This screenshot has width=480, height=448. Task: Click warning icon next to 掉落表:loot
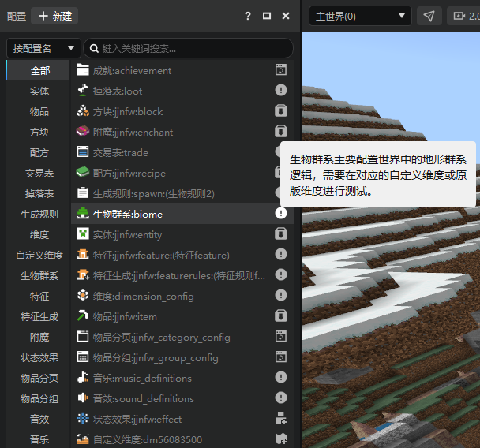[x=281, y=90]
